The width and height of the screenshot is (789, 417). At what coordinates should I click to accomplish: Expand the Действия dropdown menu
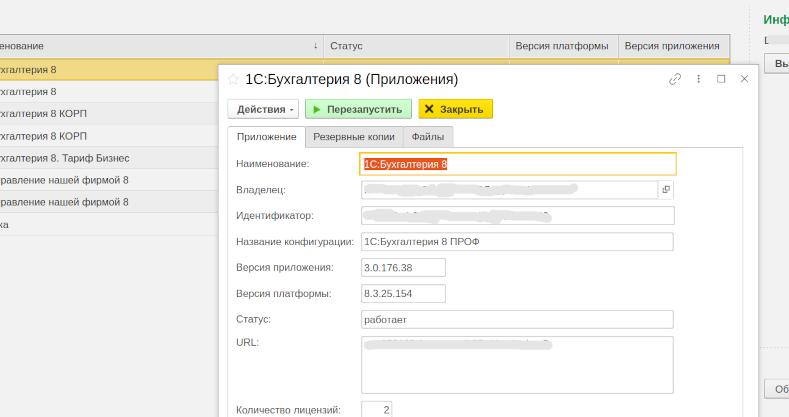pos(263,109)
